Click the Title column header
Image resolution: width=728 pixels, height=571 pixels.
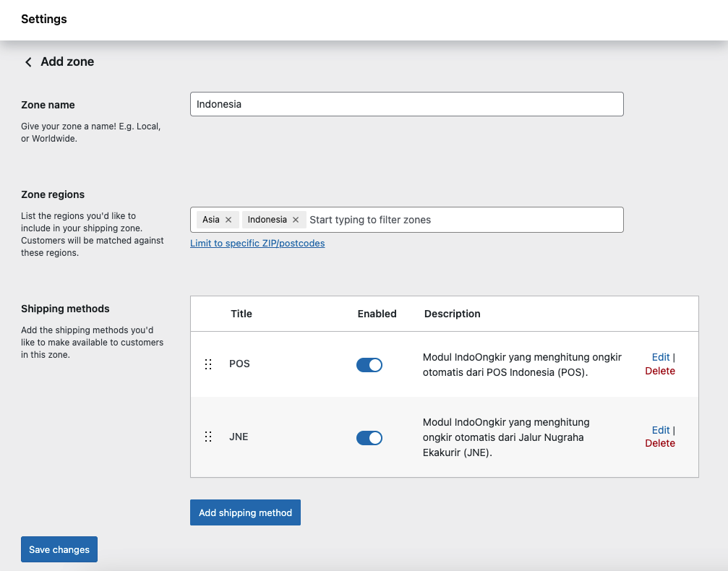(241, 314)
